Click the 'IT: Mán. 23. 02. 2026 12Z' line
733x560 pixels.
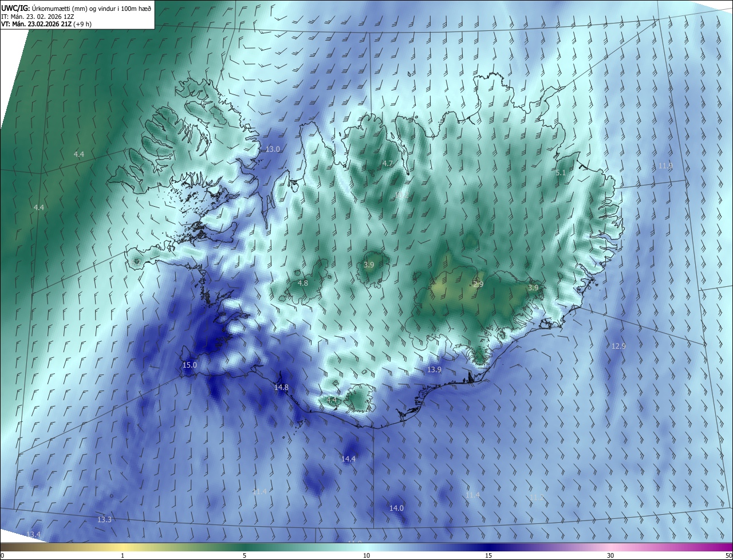[x=37, y=16]
